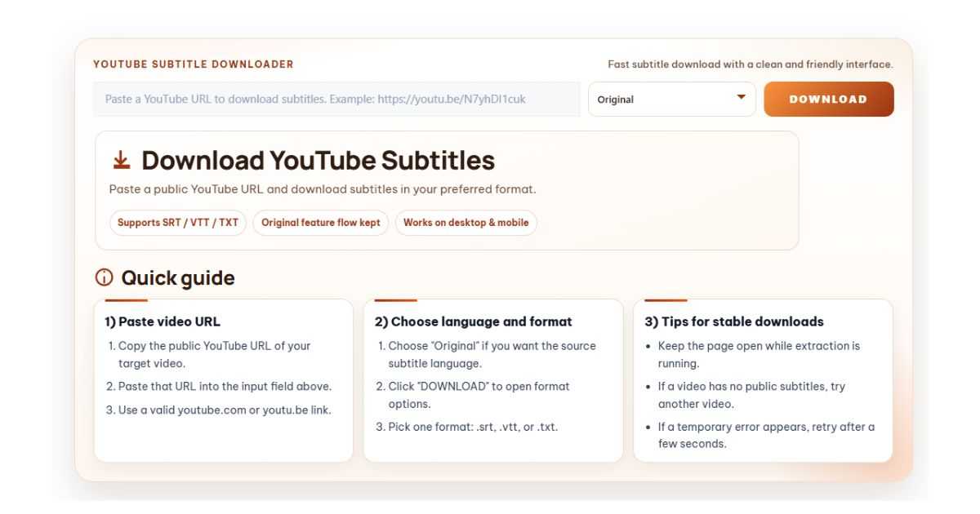Select the Original feature flow kept chip

[x=321, y=223]
